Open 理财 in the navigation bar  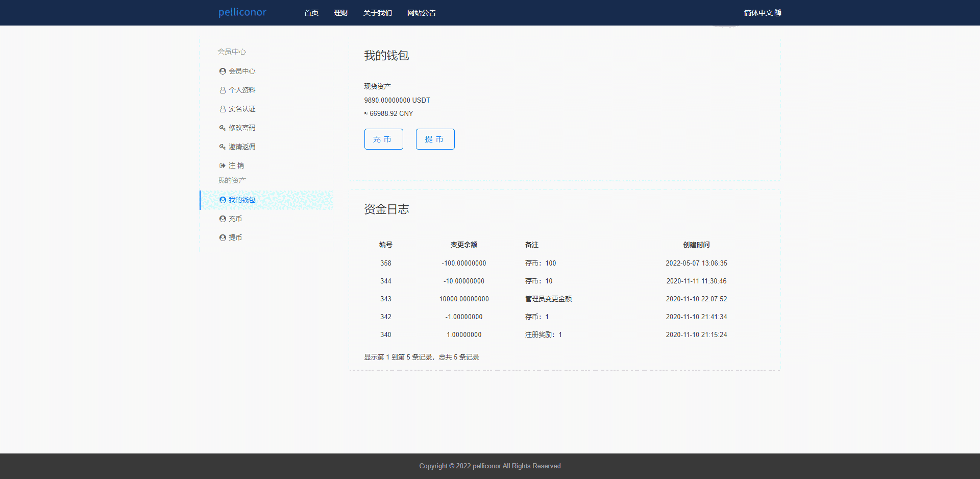coord(341,13)
